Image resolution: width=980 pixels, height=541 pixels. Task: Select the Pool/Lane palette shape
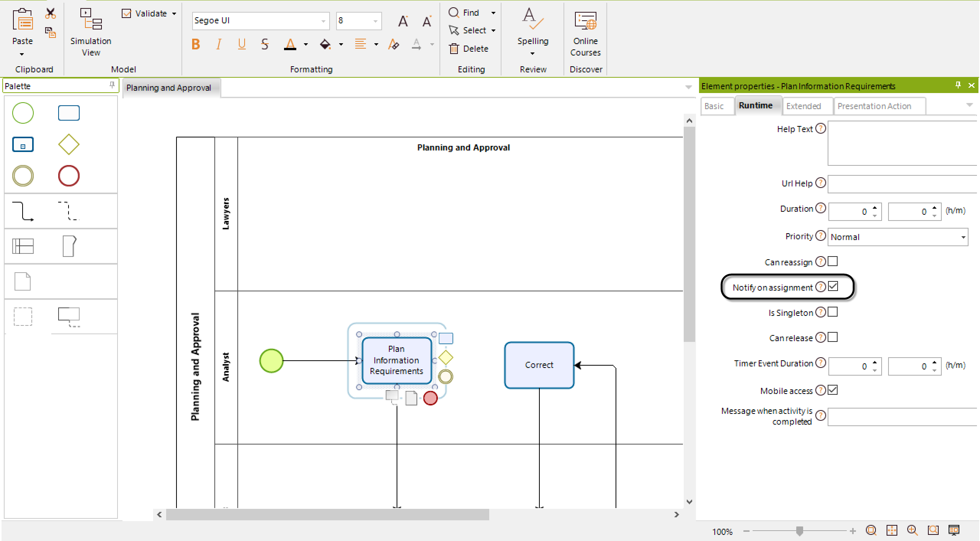[x=23, y=246]
